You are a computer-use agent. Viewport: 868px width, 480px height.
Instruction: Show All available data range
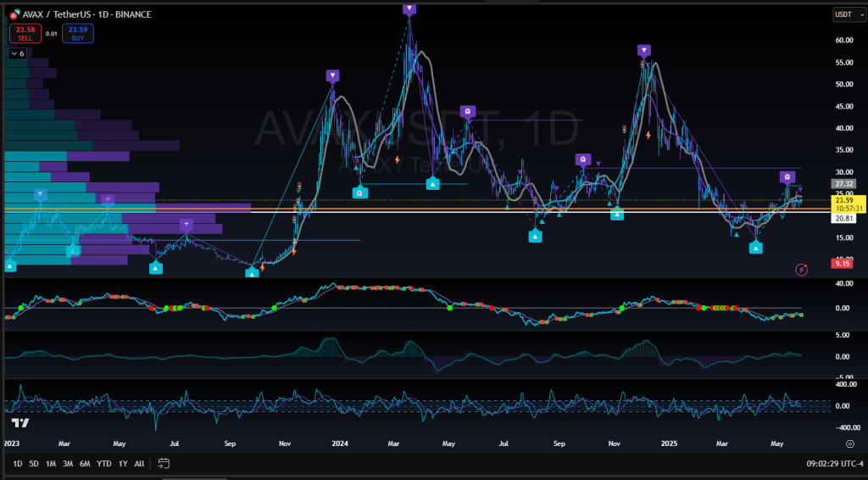click(139, 463)
